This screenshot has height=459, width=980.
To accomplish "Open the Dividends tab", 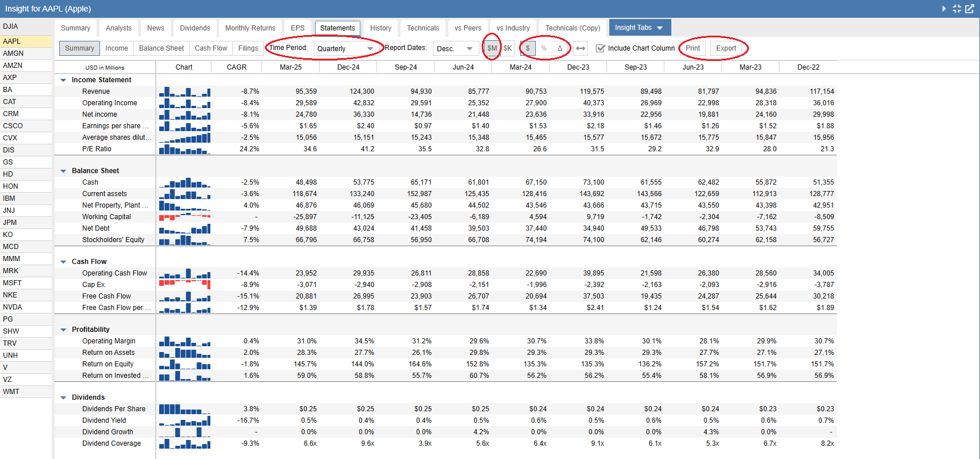I will pos(195,28).
